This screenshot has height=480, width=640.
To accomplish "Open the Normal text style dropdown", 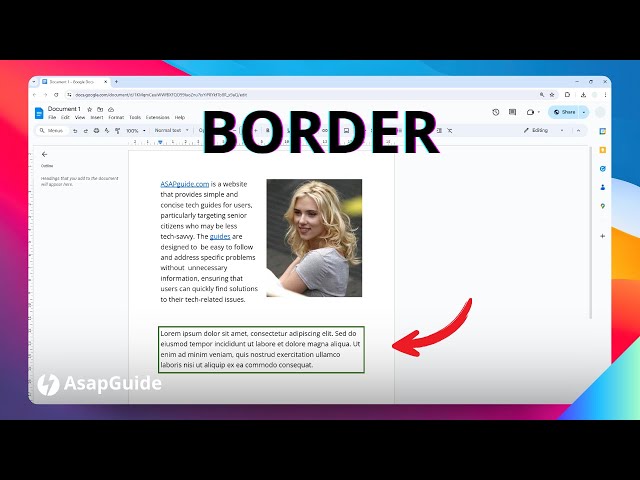I will (171, 130).
